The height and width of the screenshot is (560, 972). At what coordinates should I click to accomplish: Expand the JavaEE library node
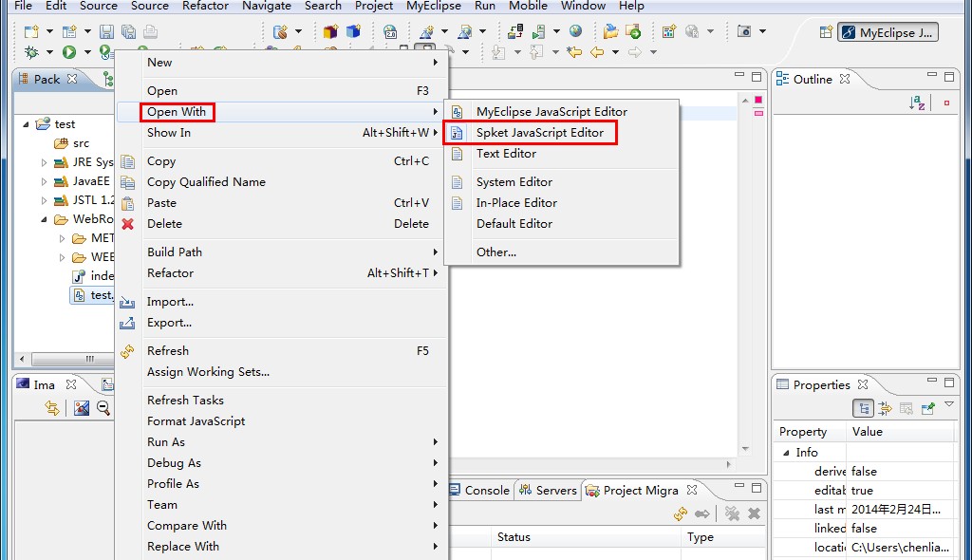(44, 181)
